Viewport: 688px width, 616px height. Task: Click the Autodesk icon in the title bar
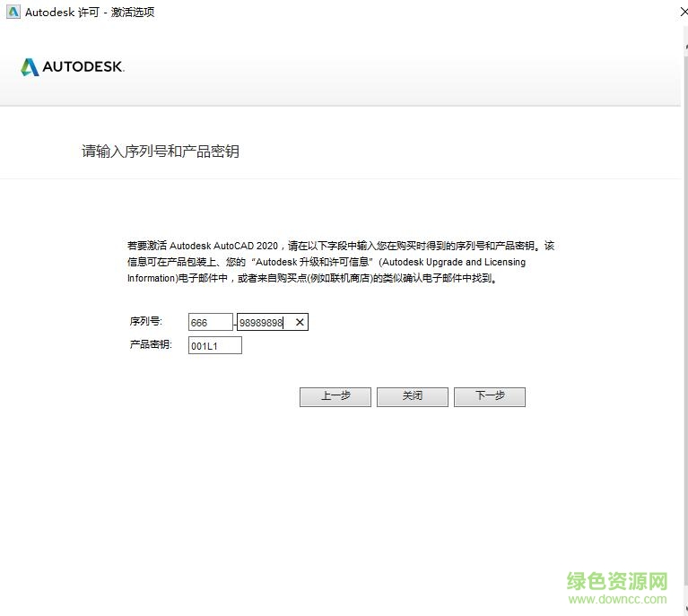[x=13, y=12]
